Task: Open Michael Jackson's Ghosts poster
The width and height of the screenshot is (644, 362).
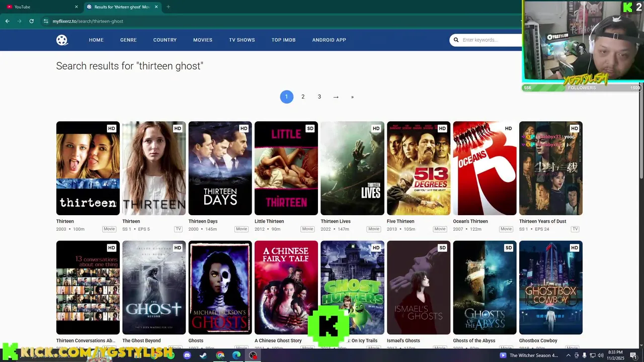Action: 220,288
